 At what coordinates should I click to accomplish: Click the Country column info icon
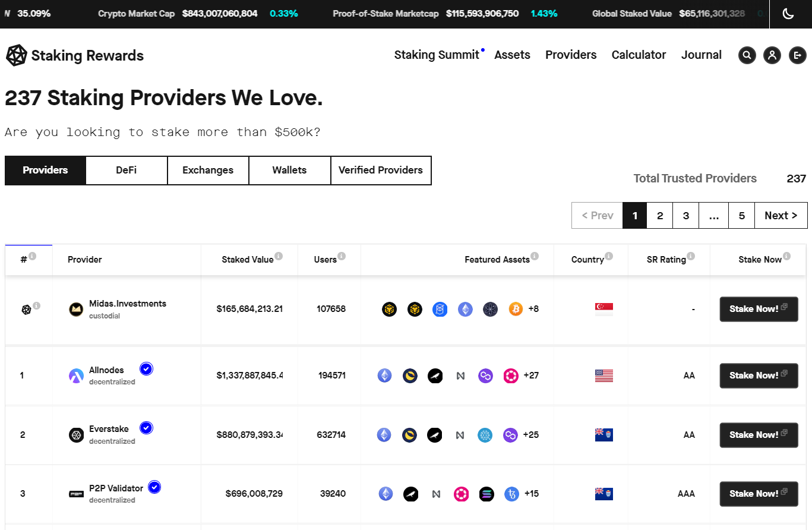tap(609, 256)
